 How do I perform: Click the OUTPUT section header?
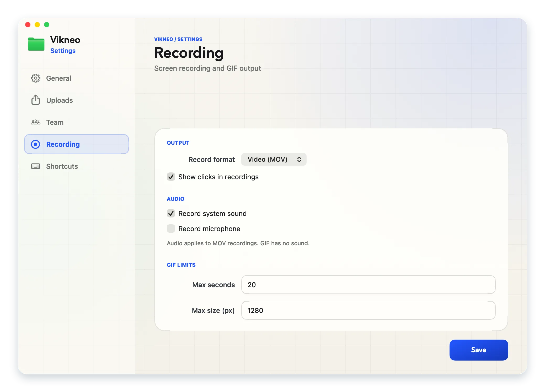[178, 143]
